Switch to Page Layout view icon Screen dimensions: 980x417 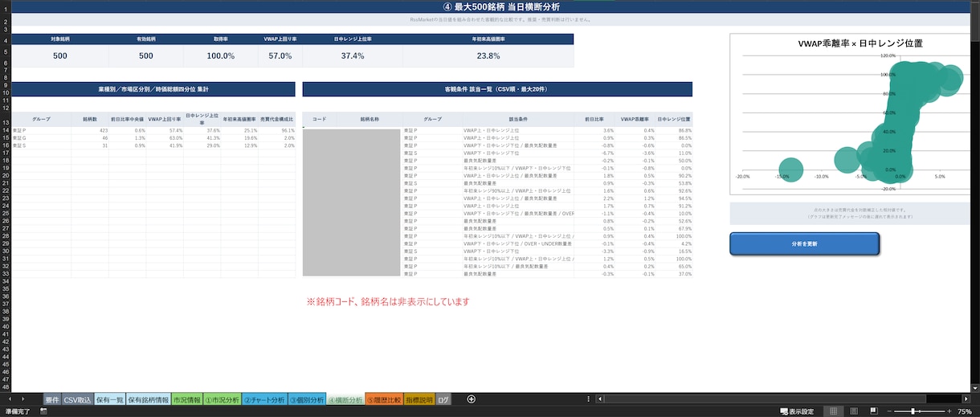click(x=853, y=411)
